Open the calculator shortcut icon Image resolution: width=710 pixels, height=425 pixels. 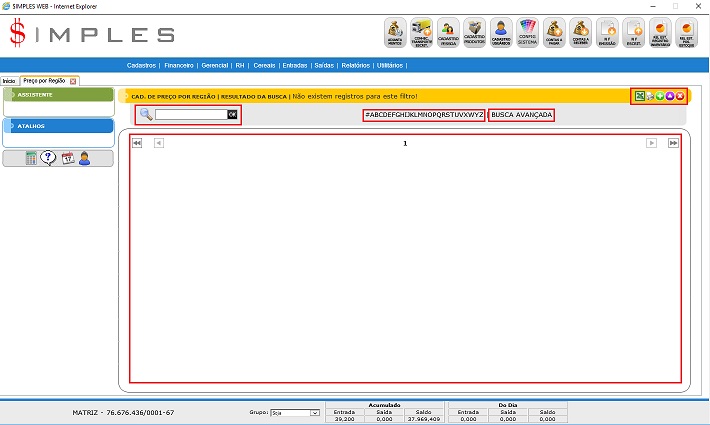pyautogui.click(x=31, y=158)
